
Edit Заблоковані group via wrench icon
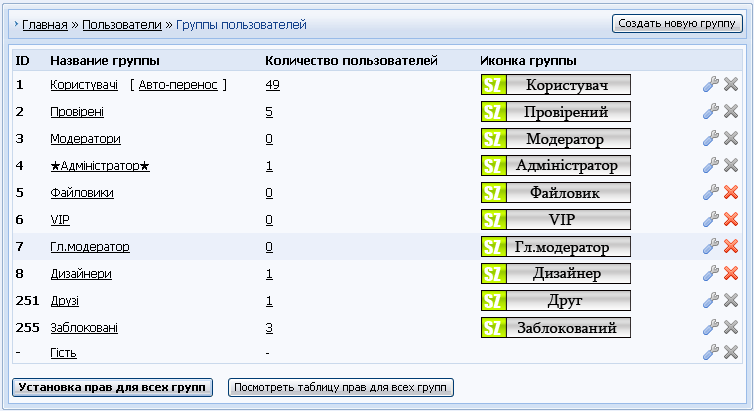pyautogui.click(x=711, y=327)
